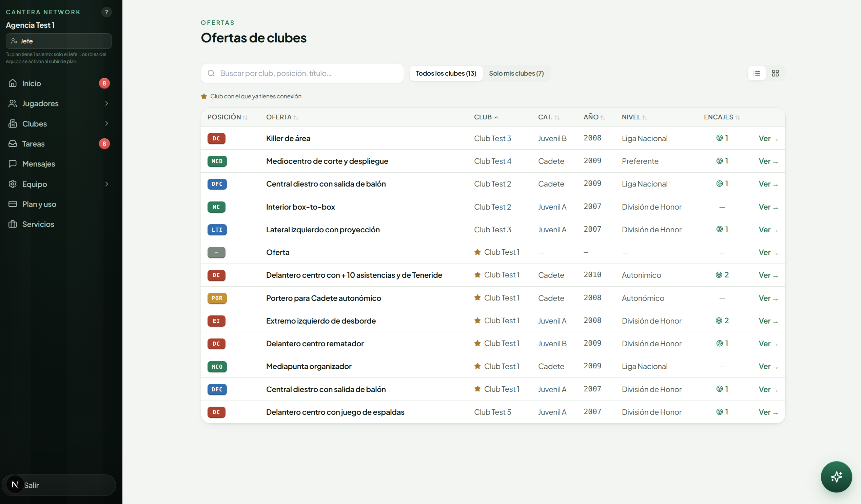This screenshot has width=861, height=504.
Task: Select Solo mis clubes (7) filter
Action: coord(516,73)
